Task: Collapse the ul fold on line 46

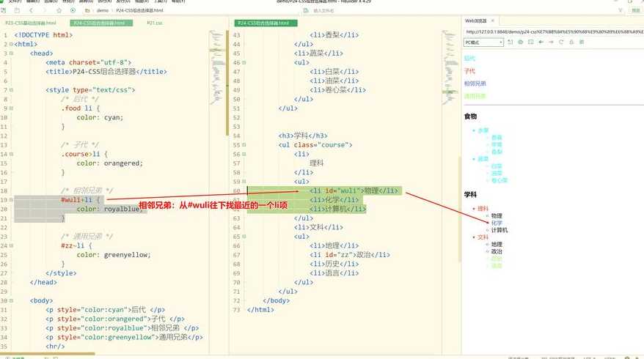Action: tap(244, 63)
